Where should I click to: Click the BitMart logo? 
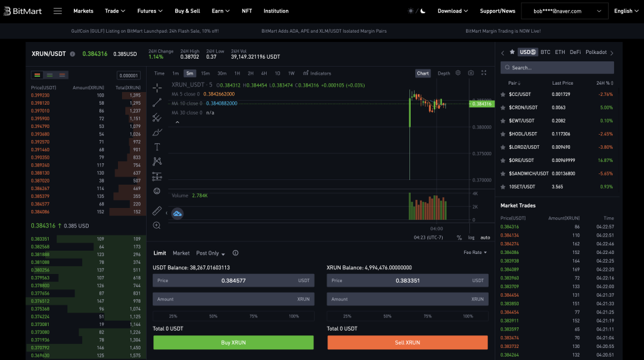coord(23,11)
